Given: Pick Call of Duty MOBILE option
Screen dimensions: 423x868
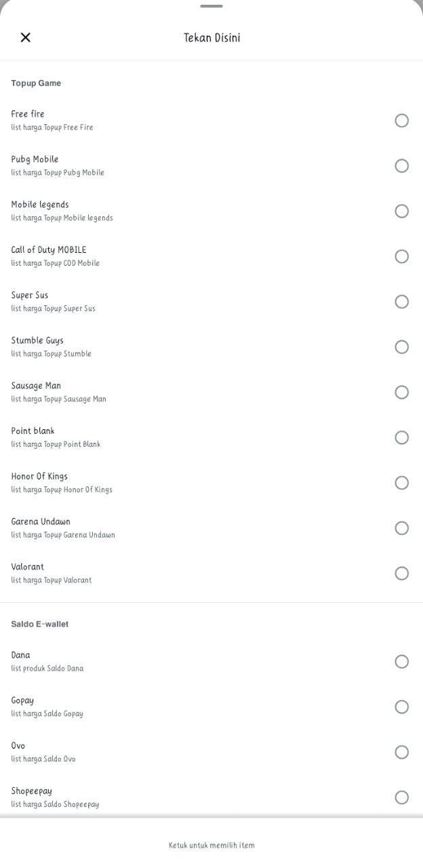Looking at the screenshot, I should pos(401,256).
